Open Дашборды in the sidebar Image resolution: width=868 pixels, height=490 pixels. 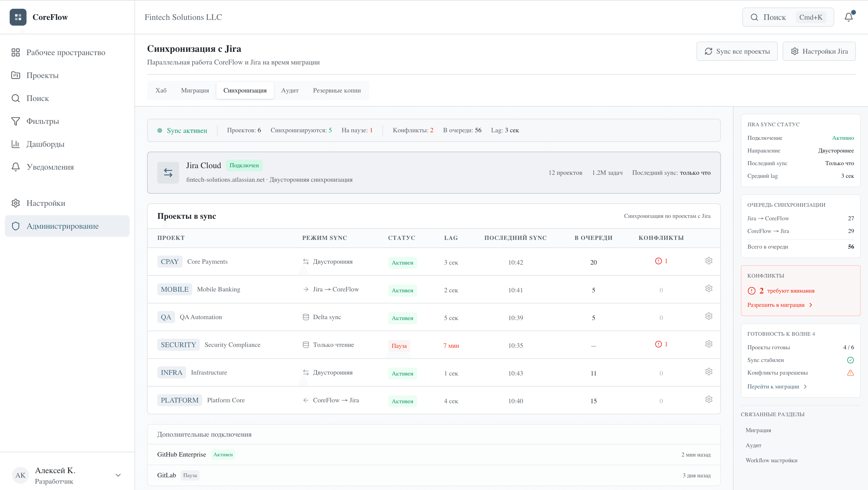[x=45, y=144]
